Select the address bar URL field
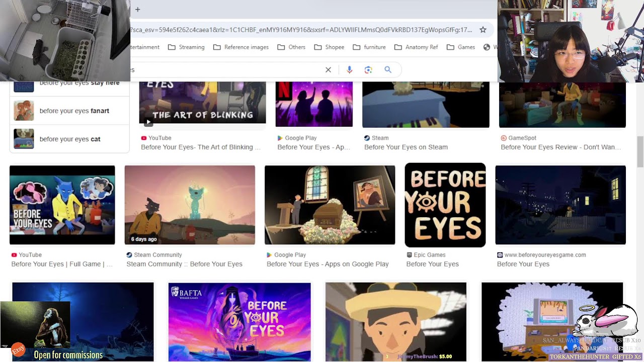The width and height of the screenshot is (644, 362). click(301, 30)
